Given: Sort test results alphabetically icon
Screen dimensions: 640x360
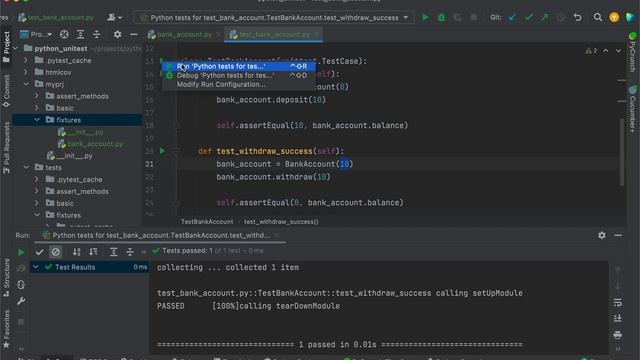Looking at the screenshot, I should click(76, 252).
